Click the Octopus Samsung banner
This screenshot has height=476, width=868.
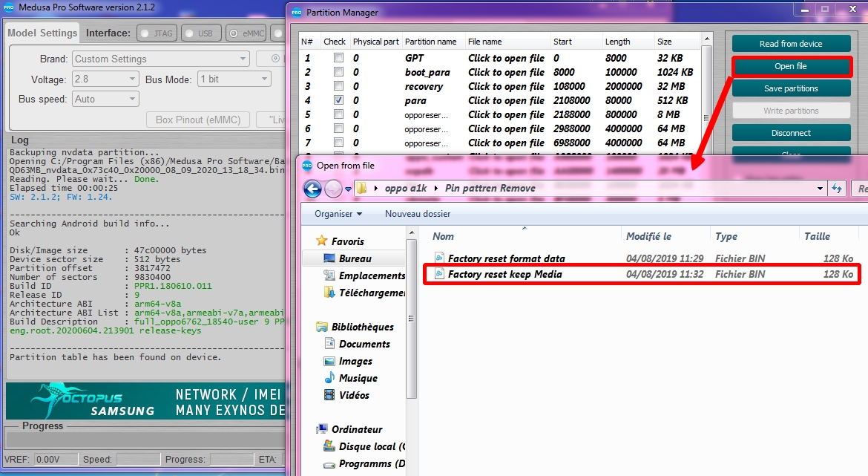(145, 401)
